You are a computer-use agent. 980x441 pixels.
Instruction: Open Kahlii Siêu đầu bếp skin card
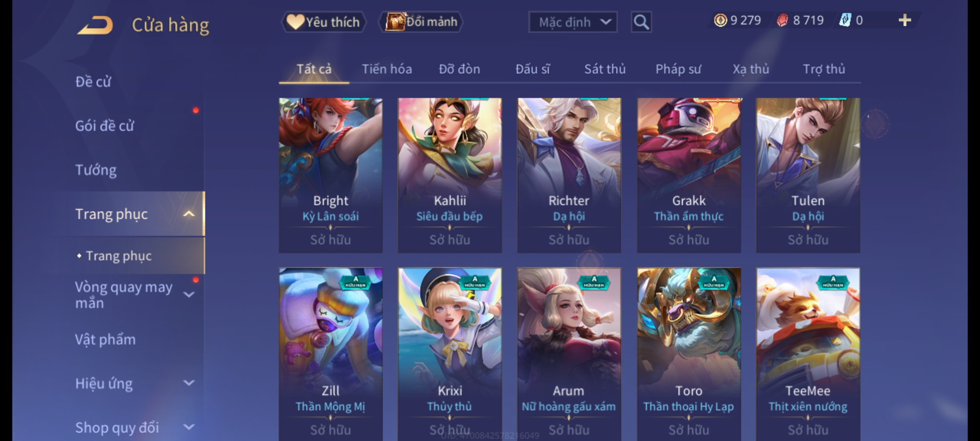(x=450, y=175)
